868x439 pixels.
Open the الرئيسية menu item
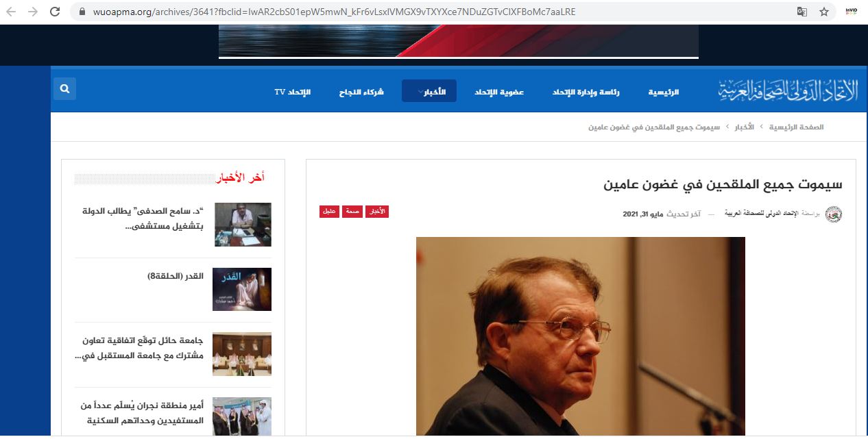(663, 92)
